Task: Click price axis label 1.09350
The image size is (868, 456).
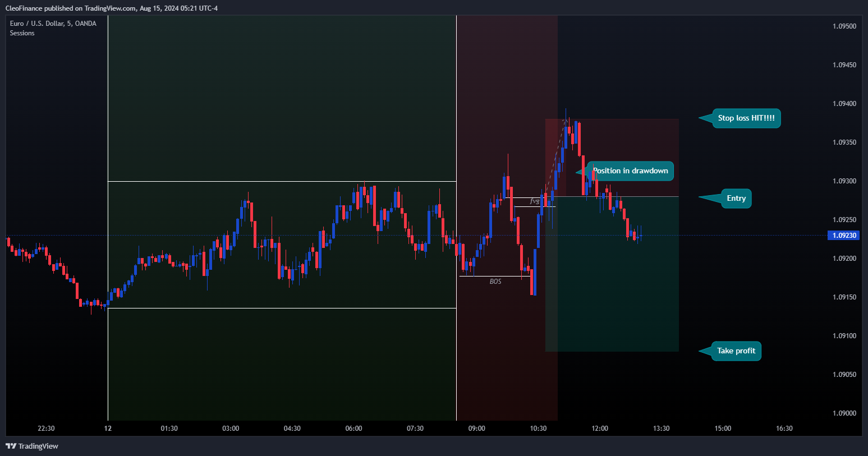Action: tap(844, 142)
